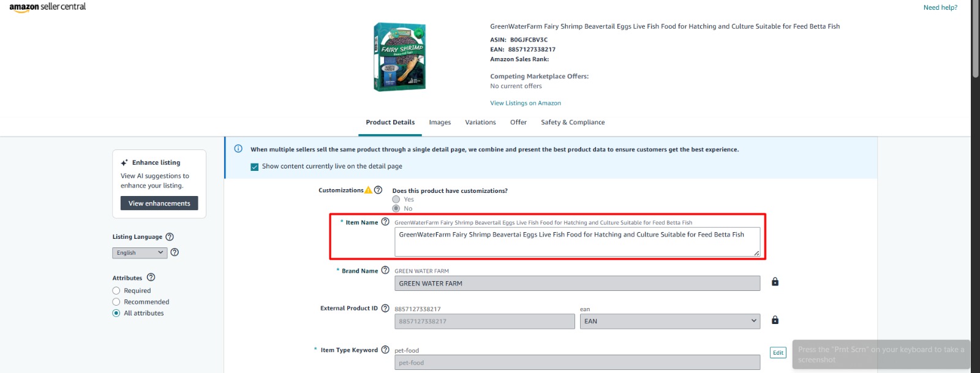Open the help icon next to English dropdown

[x=175, y=252]
